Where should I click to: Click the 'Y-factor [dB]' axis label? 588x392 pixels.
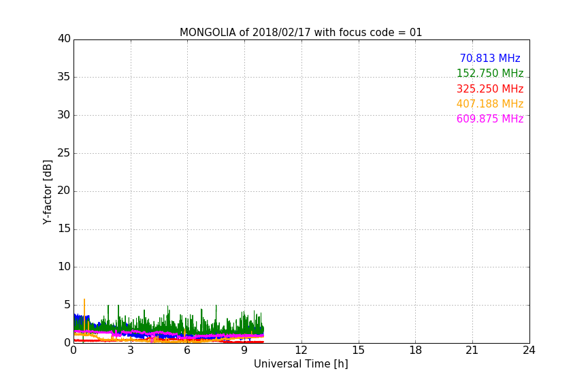[x=47, y=192]
